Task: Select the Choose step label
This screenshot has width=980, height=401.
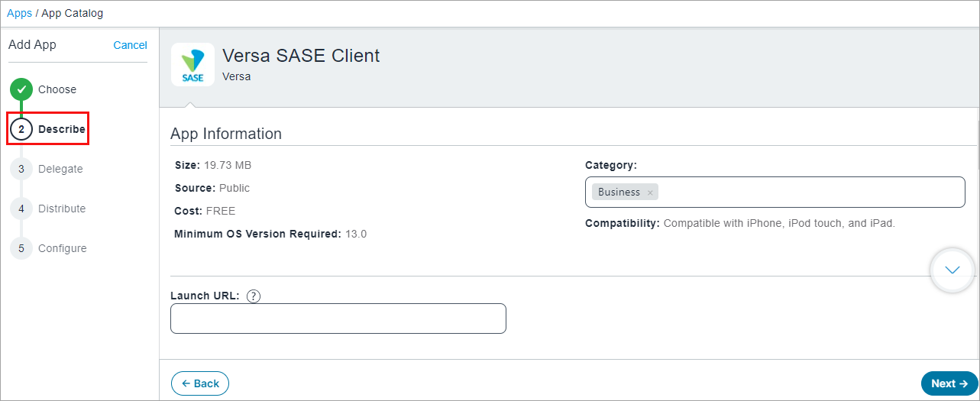Action: (x=57, y=89)
